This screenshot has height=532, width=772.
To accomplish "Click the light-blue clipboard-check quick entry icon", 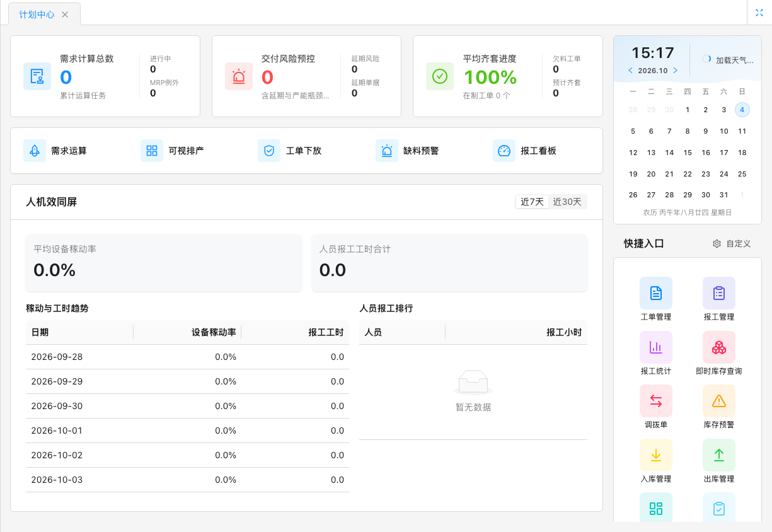I will point(719,507).
